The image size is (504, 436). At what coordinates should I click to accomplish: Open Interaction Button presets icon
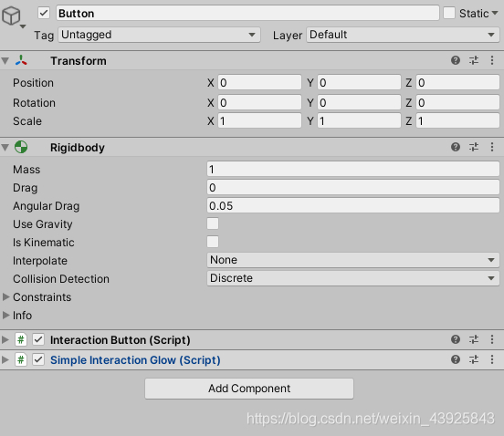click(474, 339)
